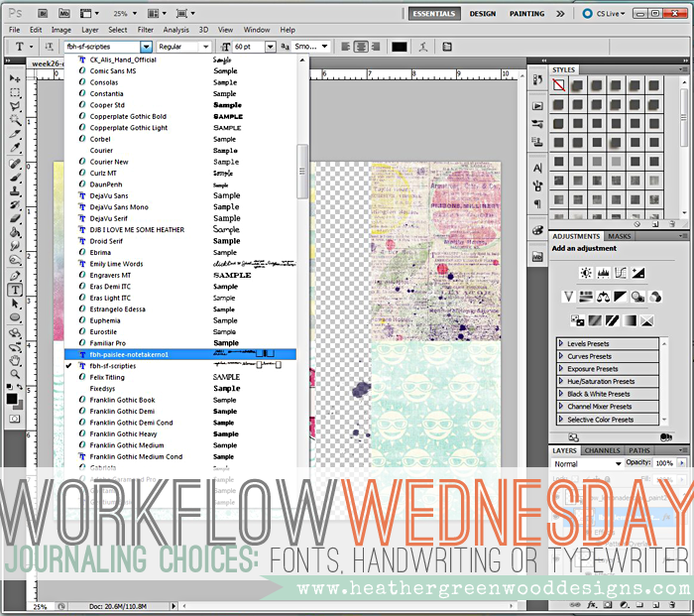
Task: Expand Selective Color Presets
Action: tap(561, 419)
